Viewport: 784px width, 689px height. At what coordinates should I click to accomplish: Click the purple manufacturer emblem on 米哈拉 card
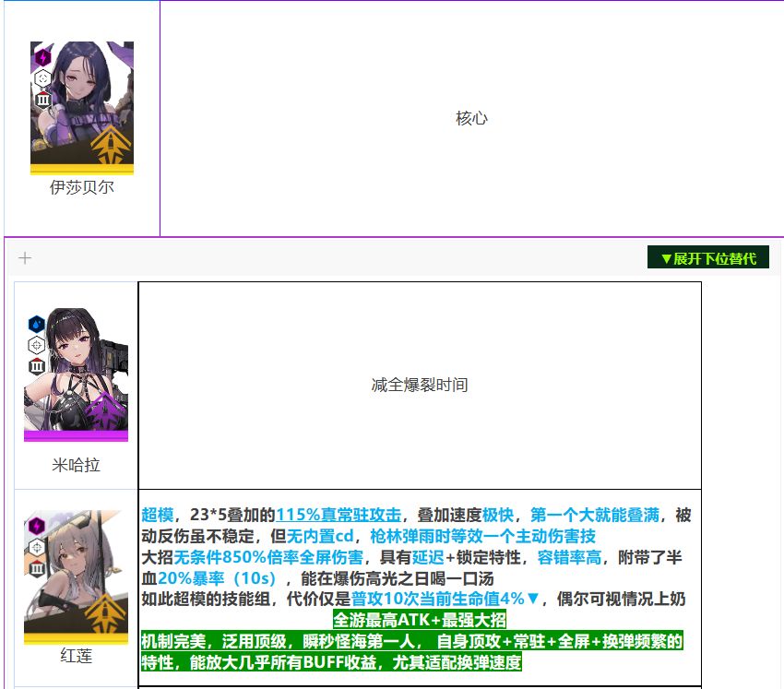click(x=105, y=411)
